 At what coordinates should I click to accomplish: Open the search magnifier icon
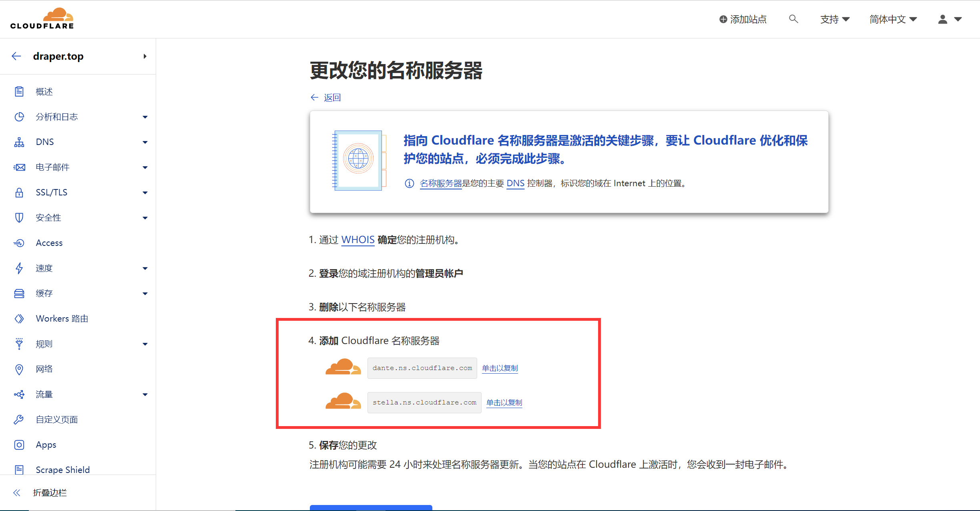(793, 19)
